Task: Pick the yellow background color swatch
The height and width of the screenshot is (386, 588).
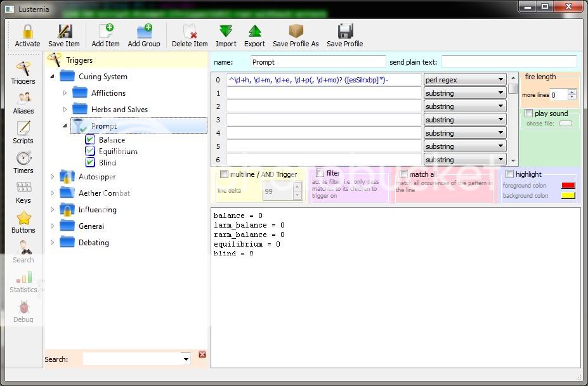Action: point(568,195)
